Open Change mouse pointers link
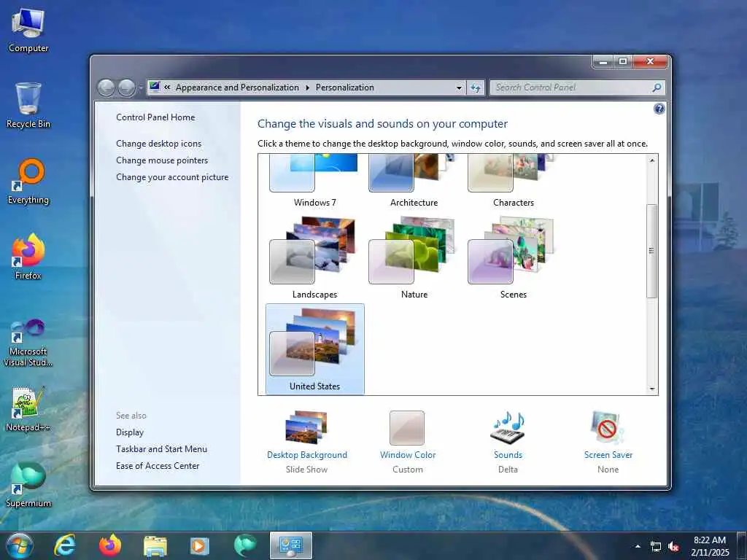This screenshot has height=560, width=747. pyautogui.click(x=162, y=160)
